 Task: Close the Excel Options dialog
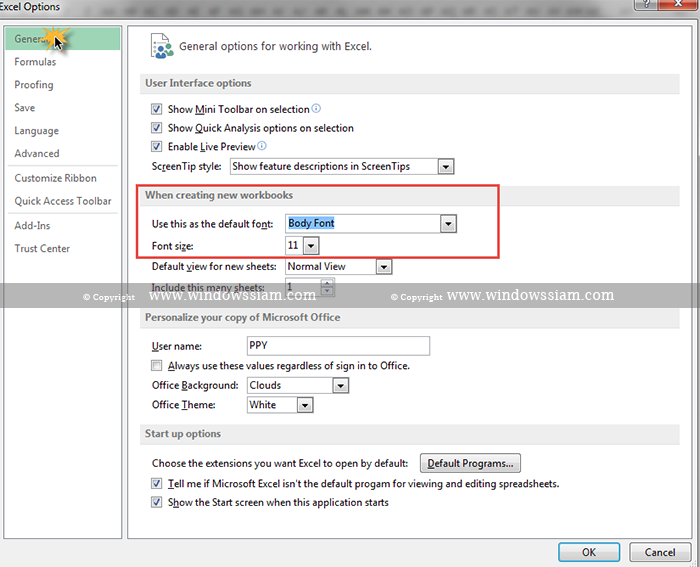point(679,4)
